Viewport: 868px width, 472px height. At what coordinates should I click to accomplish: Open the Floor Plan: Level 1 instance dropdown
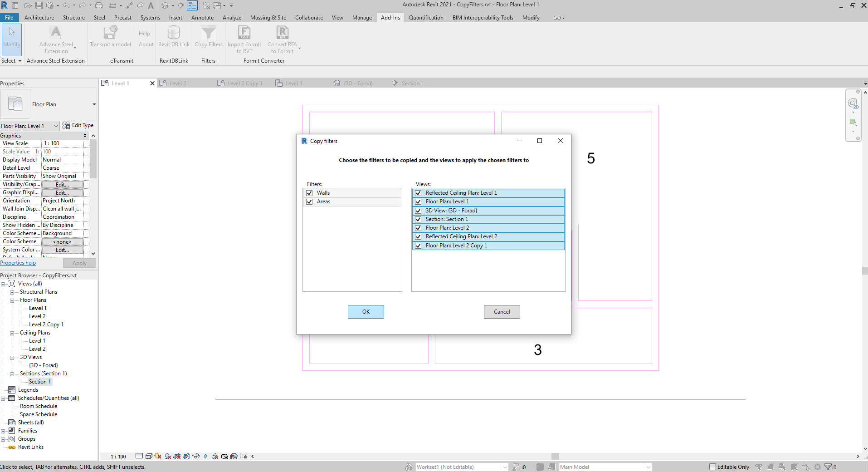(x=30, y=126)
